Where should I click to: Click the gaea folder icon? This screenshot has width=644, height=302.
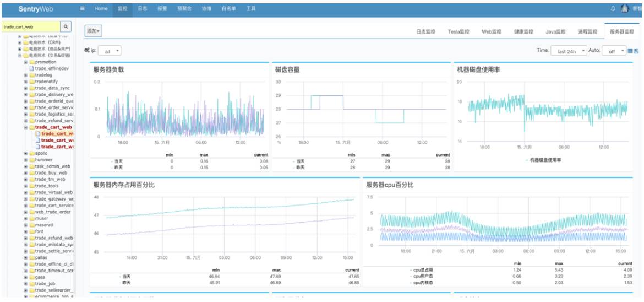[x=31, y=277]
